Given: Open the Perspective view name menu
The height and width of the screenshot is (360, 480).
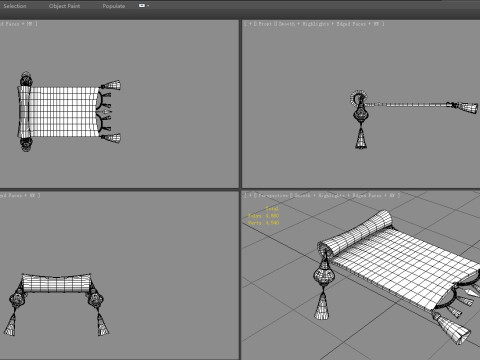Looking at the screenshot, I should pos(273,196).
